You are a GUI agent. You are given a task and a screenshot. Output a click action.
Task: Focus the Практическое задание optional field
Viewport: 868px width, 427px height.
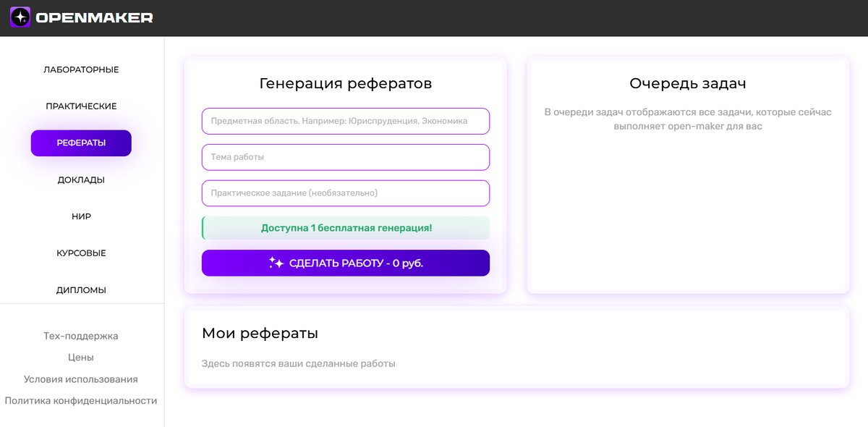tap(346, 193)
